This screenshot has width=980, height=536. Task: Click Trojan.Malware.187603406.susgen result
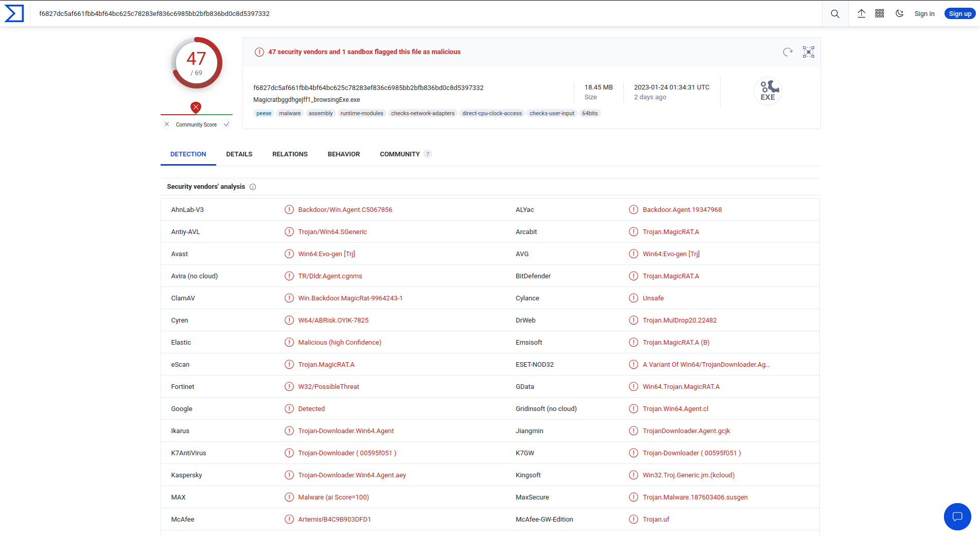pyautogui.click(x=695, y=497)
